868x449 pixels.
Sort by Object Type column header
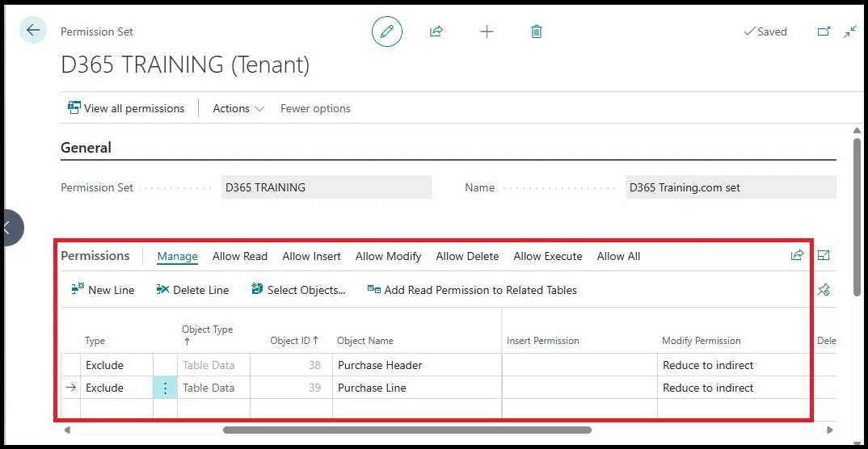coord(207,335)
